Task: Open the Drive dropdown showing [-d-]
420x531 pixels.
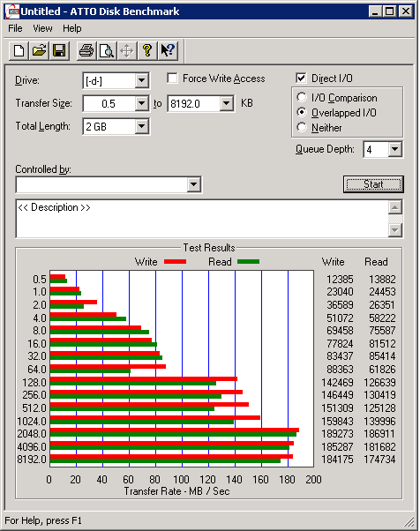Action: (x=141, y=81)
